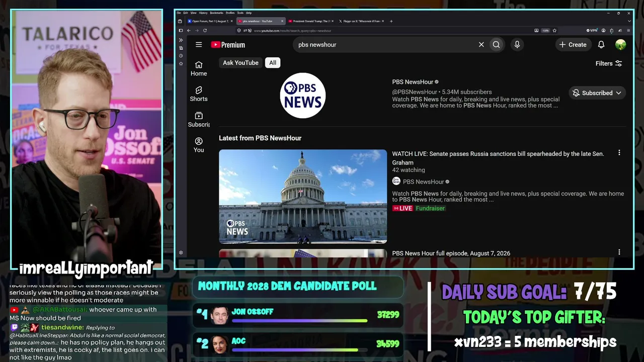This screenshot has height=362, width=644.
Task: Open the PBS NewsHour channel name
Action: pos(413,82)
